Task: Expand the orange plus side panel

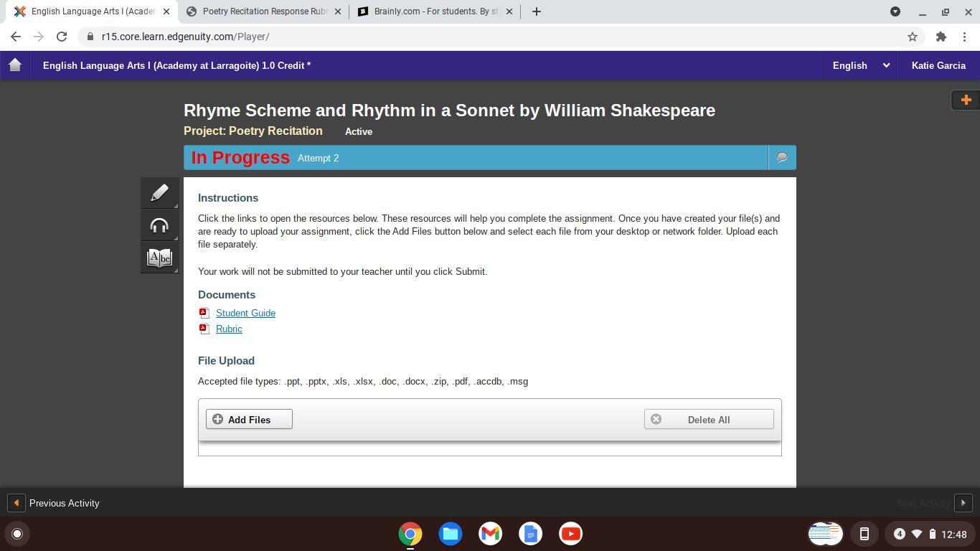Action: pos(966,100)
